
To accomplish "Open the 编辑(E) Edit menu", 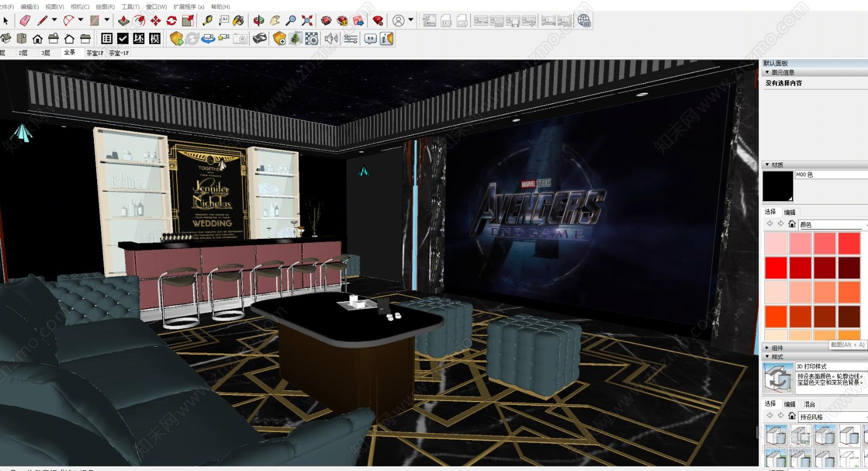I will coord(29,7).
